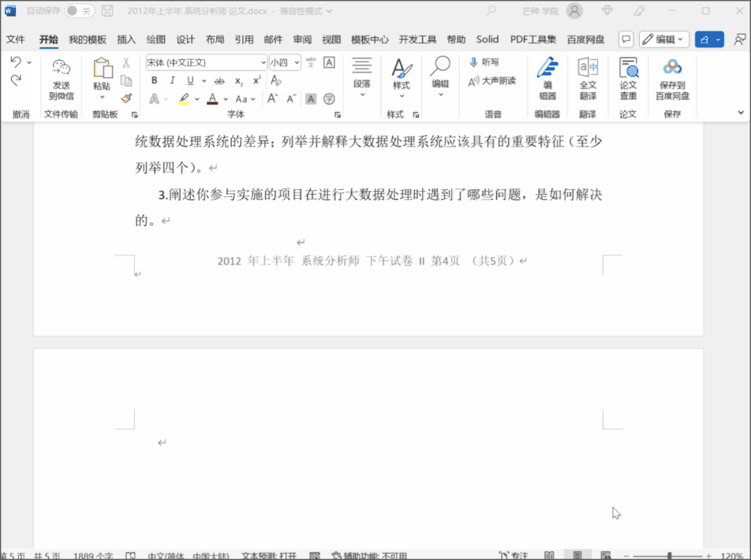The image size is (751, 560).
Task: Toggle bold formatting
Action: pyautogui.click(x=155, y=81)
